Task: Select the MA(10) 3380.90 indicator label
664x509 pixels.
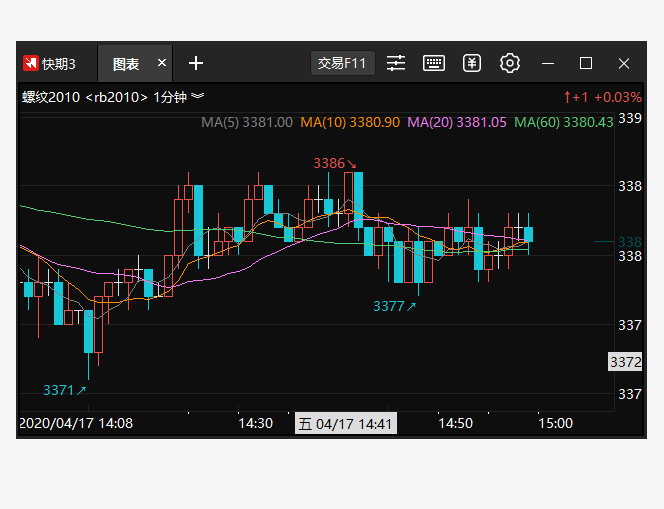Action: pyautogui.click(x=350, y=123)
